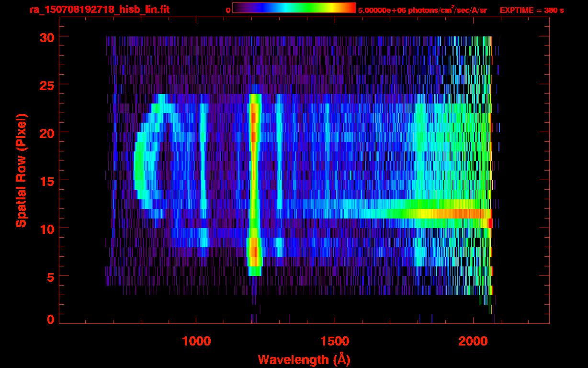
Task: Click the color scale bar at top
Action: (294, 8)
